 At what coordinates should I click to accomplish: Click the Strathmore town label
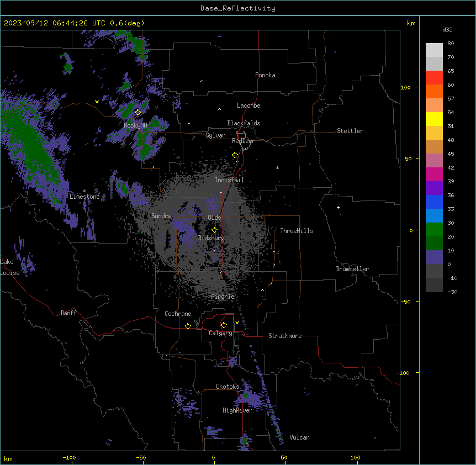click(x=285, y=336)
